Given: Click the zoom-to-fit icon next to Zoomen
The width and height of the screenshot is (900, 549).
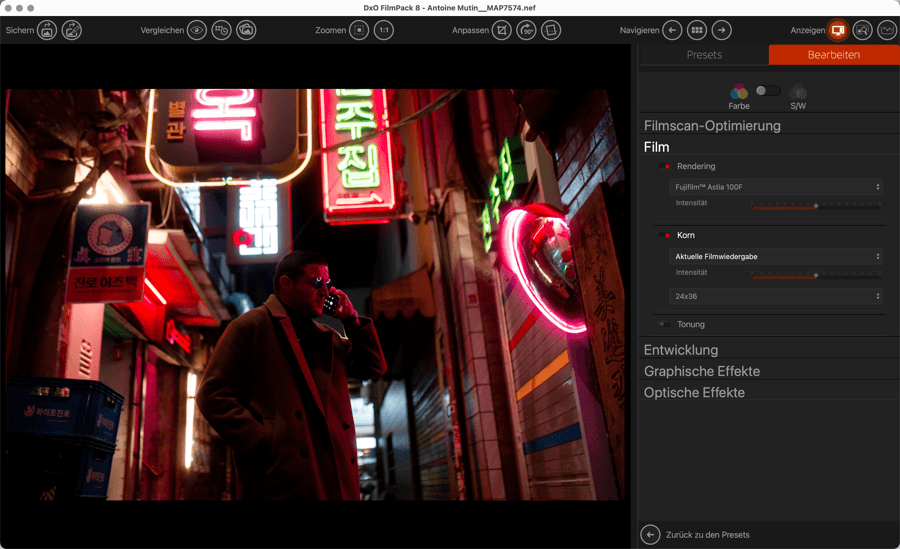Looking at the screenshot, I should pyautogui.click(x=360, y=31).
